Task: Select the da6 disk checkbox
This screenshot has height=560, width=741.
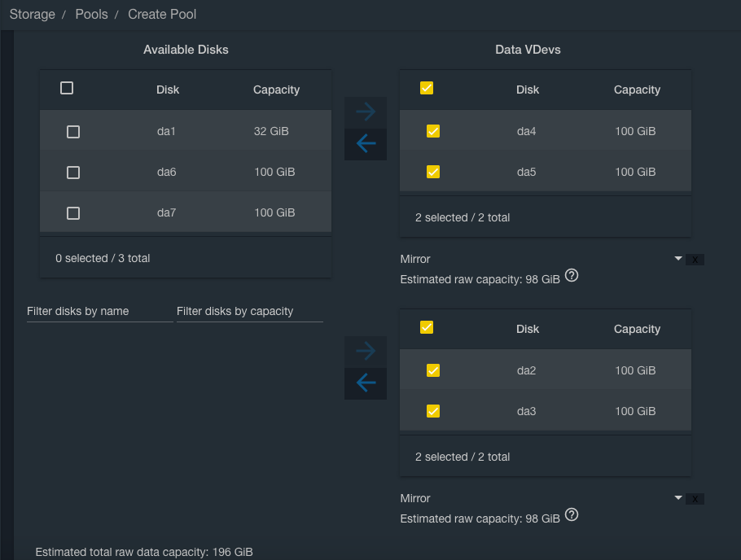Action: 73,173
